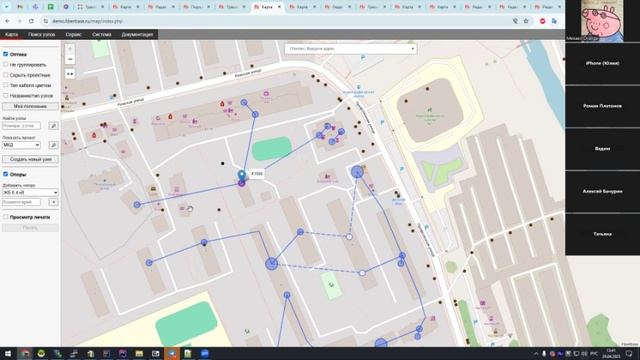Enable the Тип кабеля цветом checkbox
Viewport: 640px width, 360px height.
(x=6, y=85)
